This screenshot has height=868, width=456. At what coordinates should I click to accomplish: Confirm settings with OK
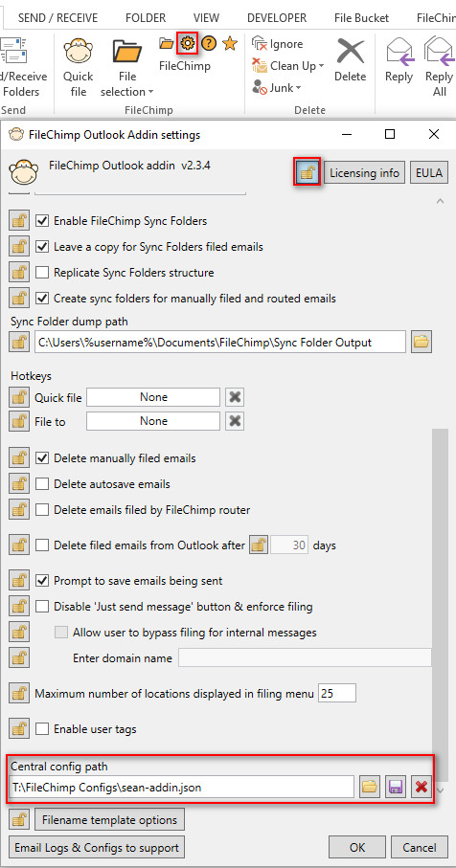coord(357,848)
